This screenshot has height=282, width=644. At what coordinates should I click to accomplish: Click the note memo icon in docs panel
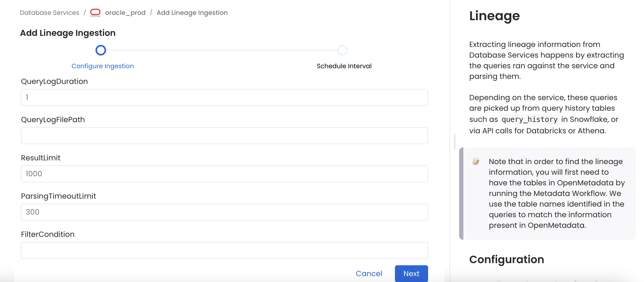click(x=476, y=161)
